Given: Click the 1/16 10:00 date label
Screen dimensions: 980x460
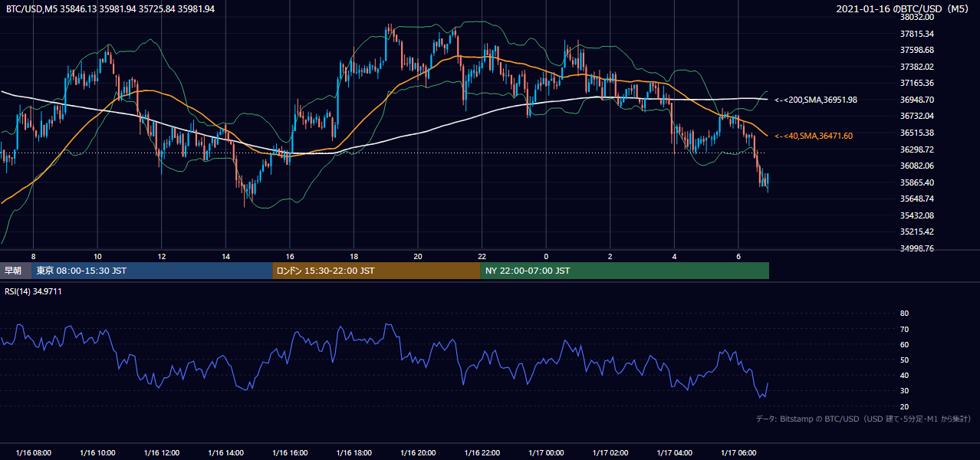Looking at the screenshot, I should (x=97, y=452).
